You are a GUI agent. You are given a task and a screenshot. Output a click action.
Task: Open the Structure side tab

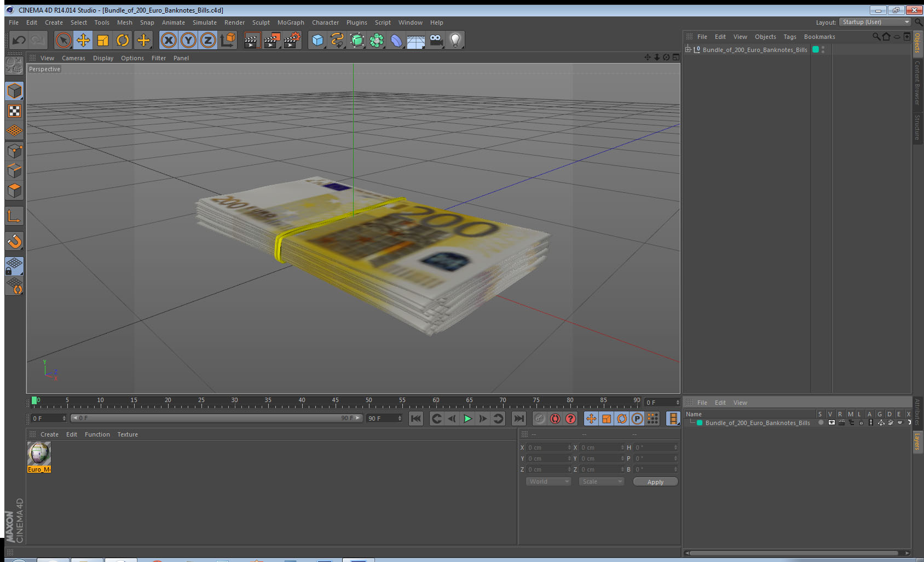[917, 128]
